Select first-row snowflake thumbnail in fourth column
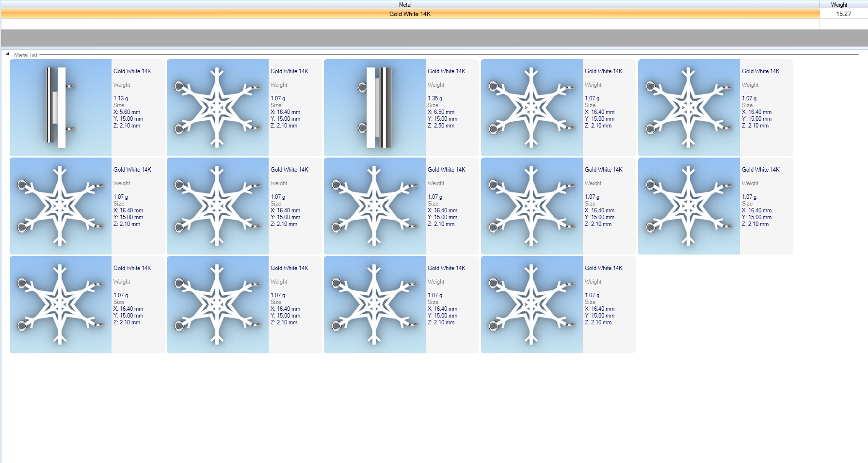 click(532, 108)
